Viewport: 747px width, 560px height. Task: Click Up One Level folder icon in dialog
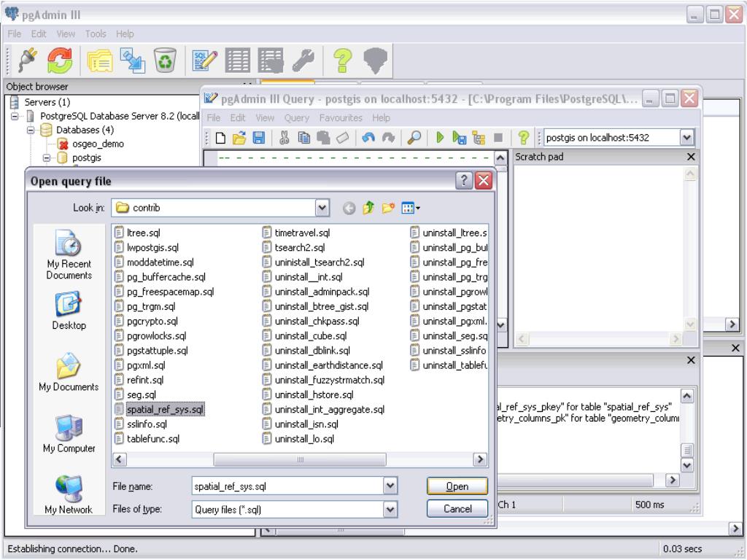coord(368,208)
